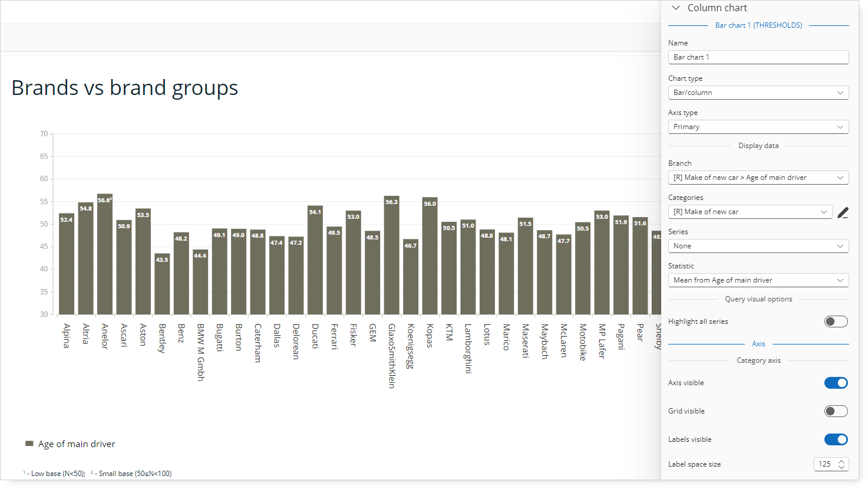Click the 70 value on the vertical axis
This screenshot has height=489, width=868.
tap(44, 134)
